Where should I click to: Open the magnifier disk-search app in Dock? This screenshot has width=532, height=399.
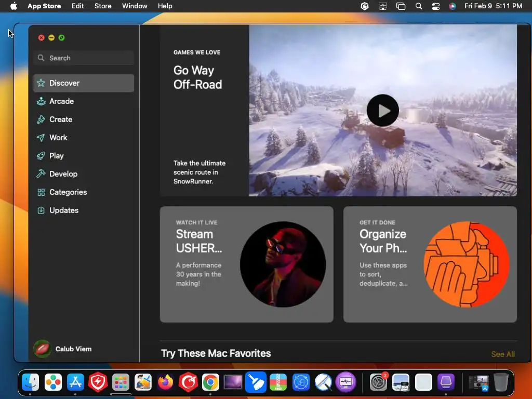tap(323, 382)
